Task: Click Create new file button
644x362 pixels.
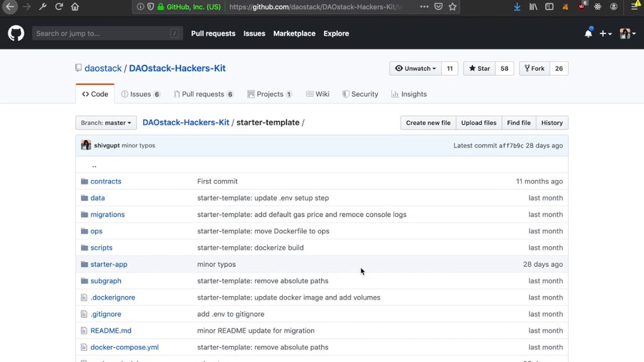Action: click(428, 123)
